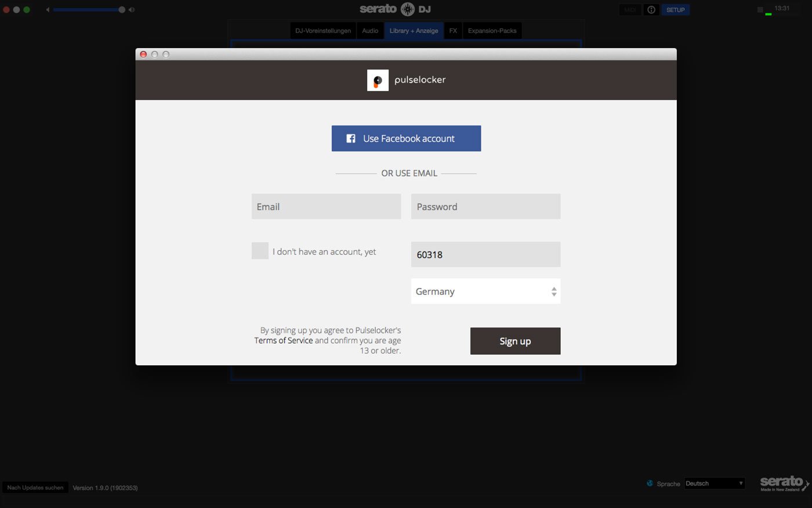812x508 pixels.
Task: Click the Sign up button
Action: (x=515, y=341)
